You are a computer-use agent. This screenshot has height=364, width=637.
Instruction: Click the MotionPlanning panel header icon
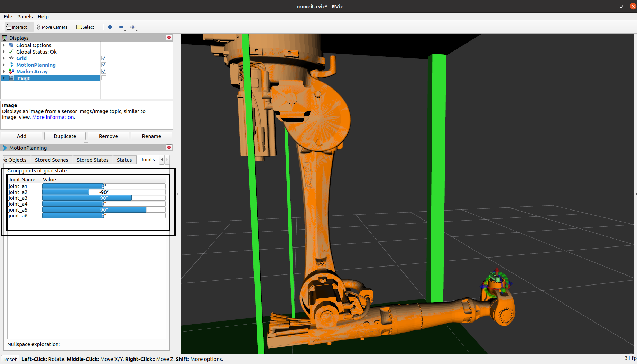click(4, 148)
